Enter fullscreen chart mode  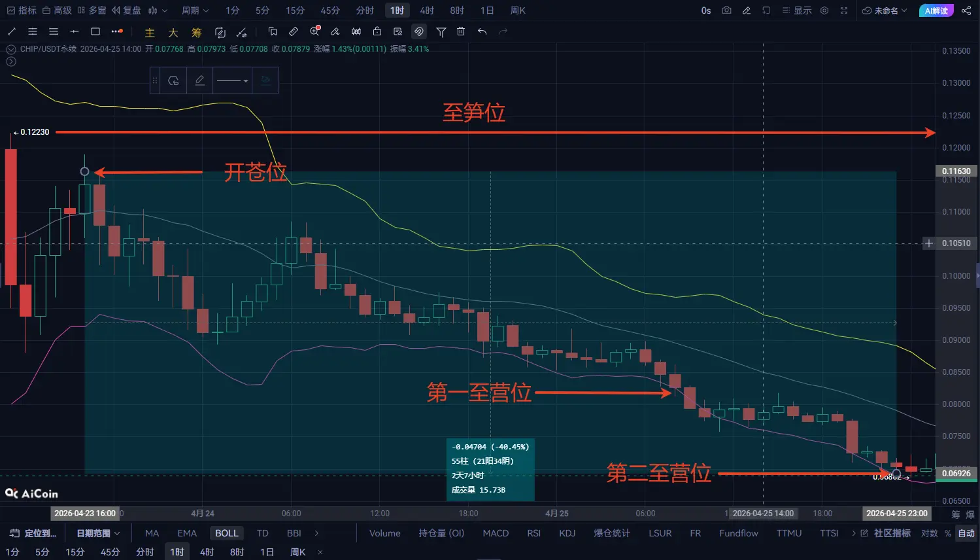coord(844,10)
